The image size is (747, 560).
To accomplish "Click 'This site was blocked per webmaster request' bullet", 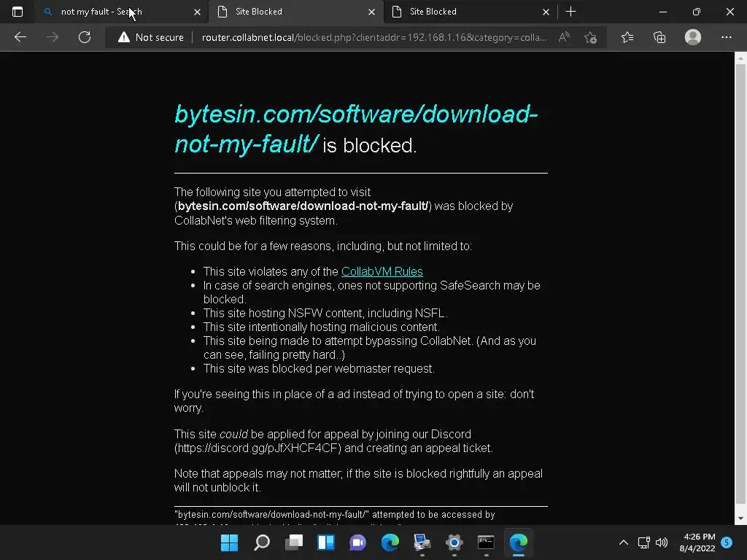I will [319, 368].
